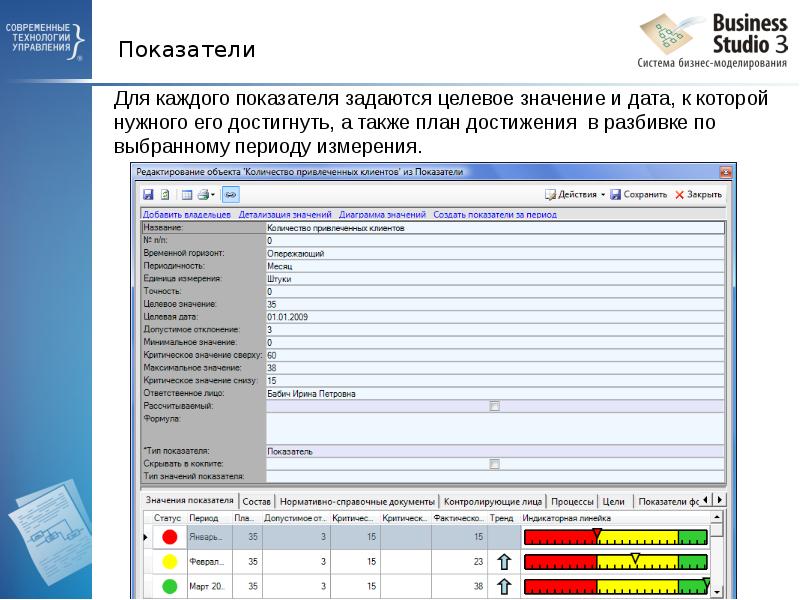Click the March indicator gauge bar
The image size is (800, 600).
tap(616, 587)
